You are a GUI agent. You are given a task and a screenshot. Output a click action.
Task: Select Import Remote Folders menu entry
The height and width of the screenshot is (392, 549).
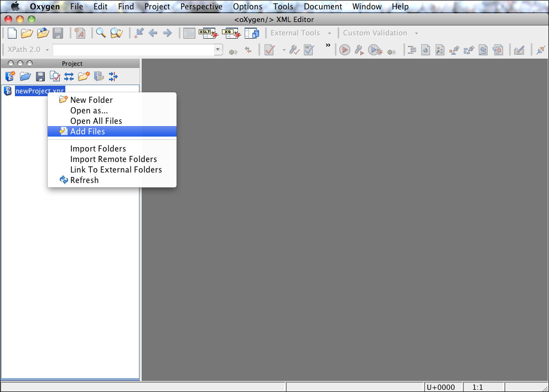(x=112, y=159)
